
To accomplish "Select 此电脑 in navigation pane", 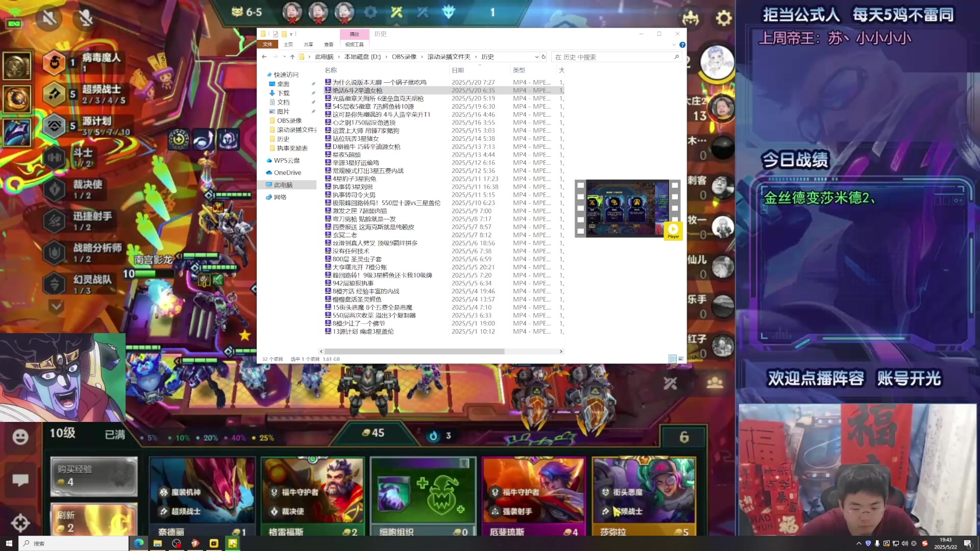I will click(283, 185).
